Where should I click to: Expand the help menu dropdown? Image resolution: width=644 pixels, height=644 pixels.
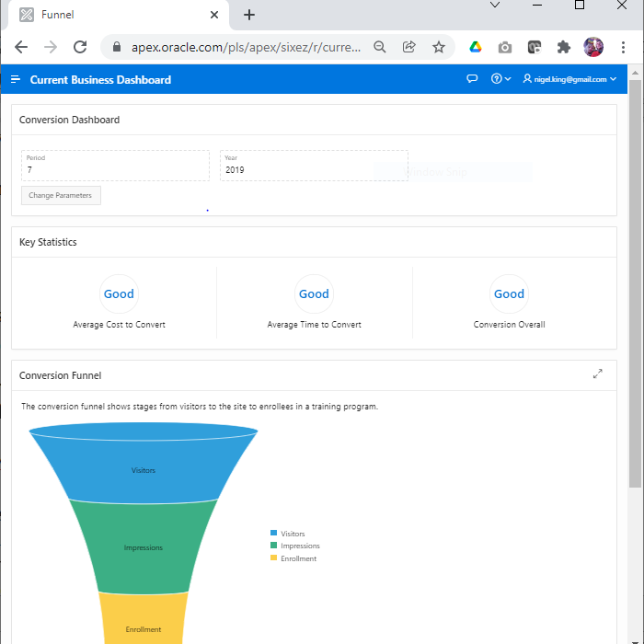pos(501,79)
